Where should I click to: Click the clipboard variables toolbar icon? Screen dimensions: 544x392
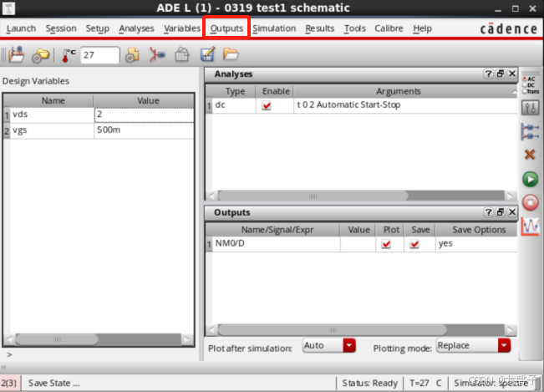click(x=182, y=55)
